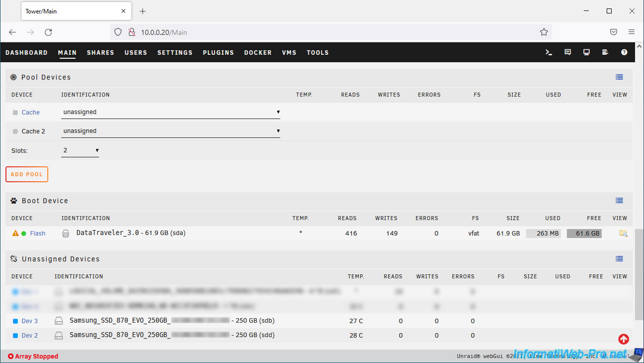The width and height of the screenshot is (644, 363).
Task: Open the Settings menu tab
Action: point(175,52)
